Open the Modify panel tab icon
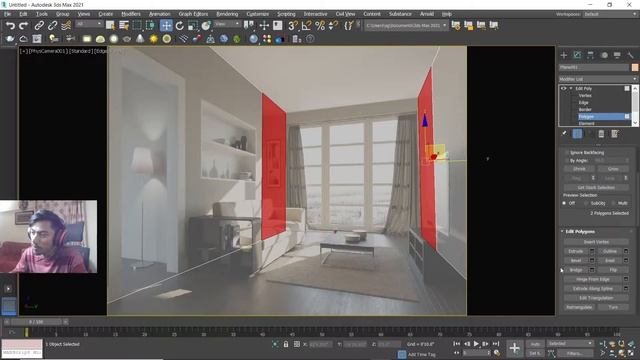Image resolution: width=640 pixels, height=360 pixels. coord(577,55)
